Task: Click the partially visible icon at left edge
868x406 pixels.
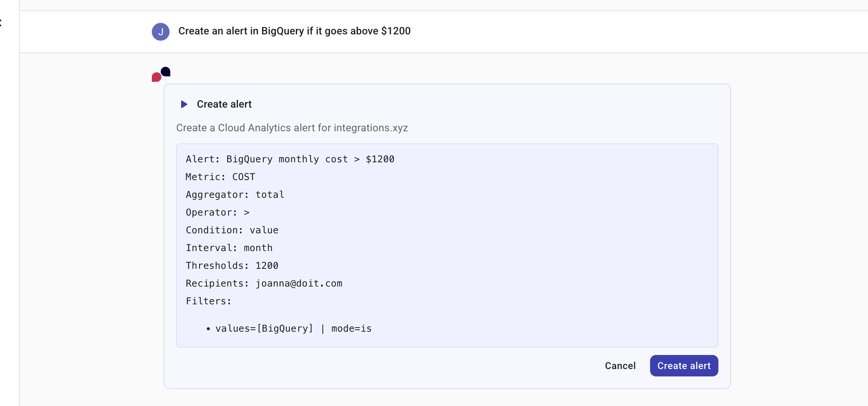Action: pos(1,23)
